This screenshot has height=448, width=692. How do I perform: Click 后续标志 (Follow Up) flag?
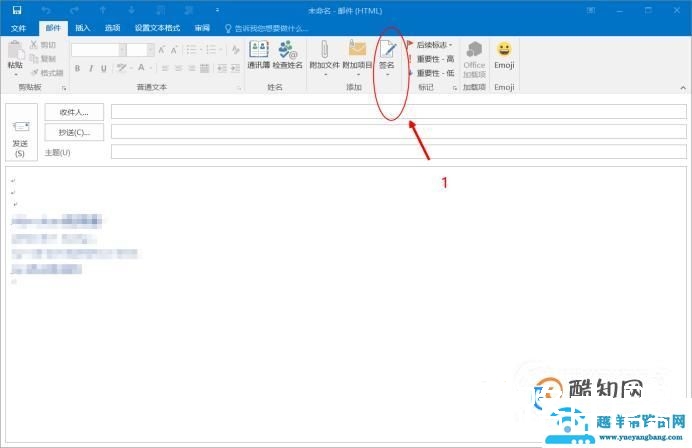coord(429,45)
